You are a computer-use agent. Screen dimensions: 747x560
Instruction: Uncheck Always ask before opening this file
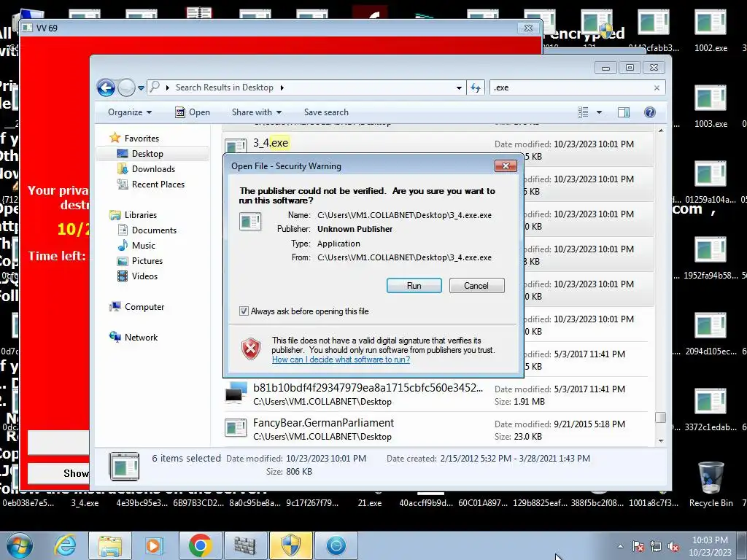click(244, 311)
